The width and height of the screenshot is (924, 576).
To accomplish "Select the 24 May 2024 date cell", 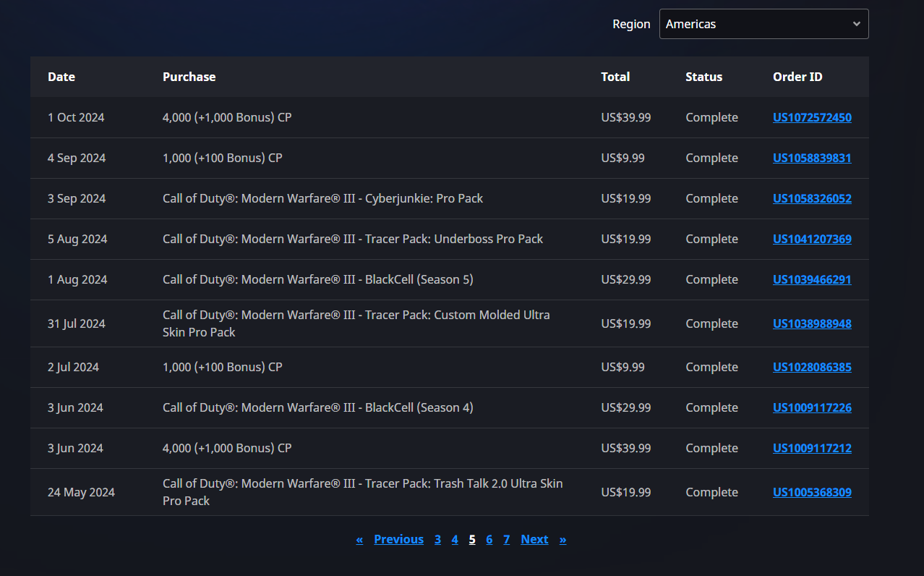I will (x=81, y=492).
